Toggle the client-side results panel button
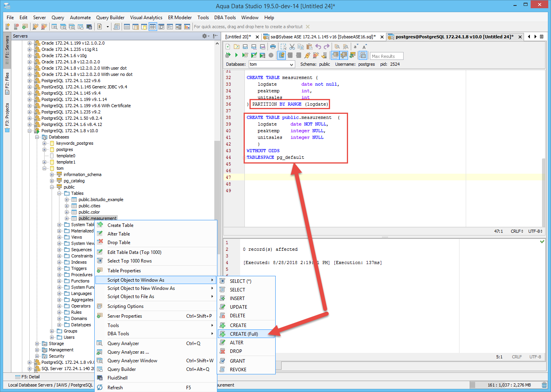This screenshot has height=392, width=551. coord(363,55)
